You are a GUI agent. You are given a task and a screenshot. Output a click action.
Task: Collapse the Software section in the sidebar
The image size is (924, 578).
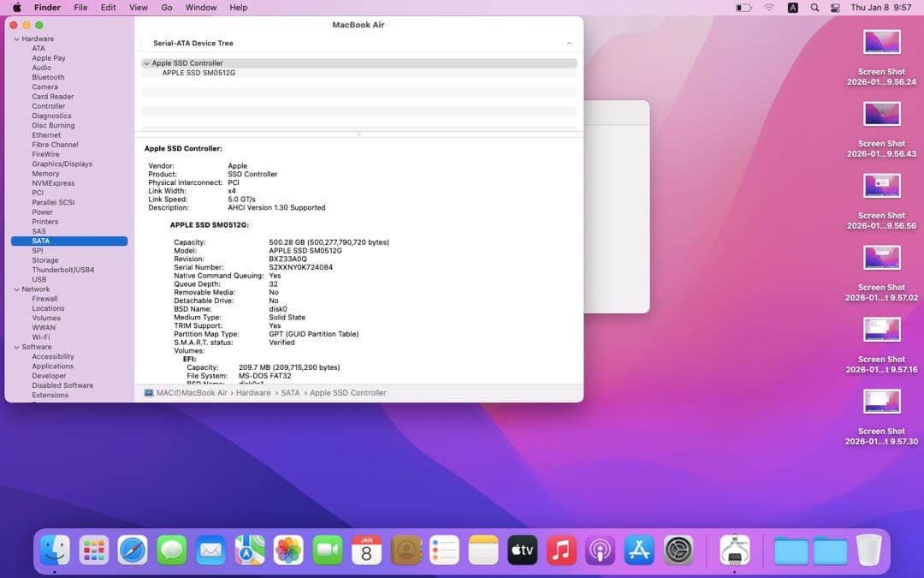pyautogui.click(x=19, y=346)
